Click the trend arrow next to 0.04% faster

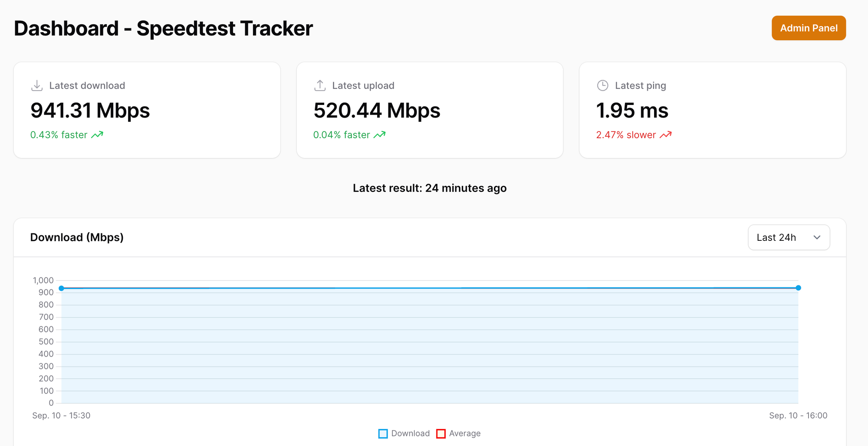380,135
